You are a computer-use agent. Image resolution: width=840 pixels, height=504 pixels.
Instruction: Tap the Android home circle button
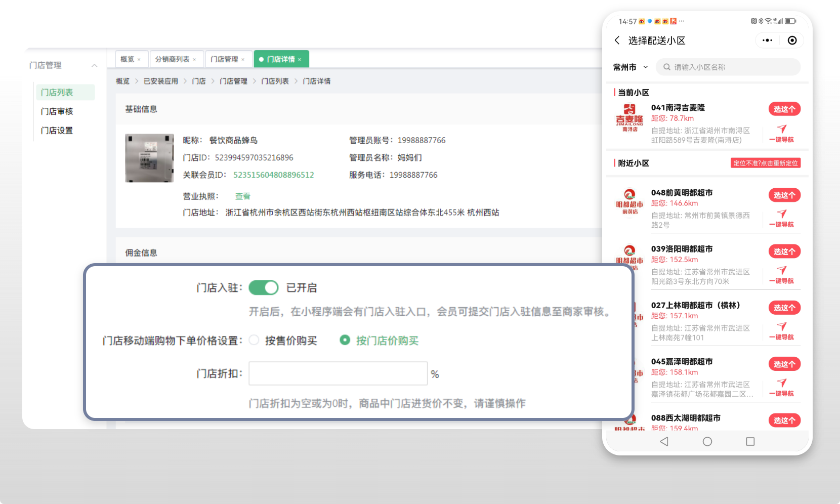pos(707,442)
